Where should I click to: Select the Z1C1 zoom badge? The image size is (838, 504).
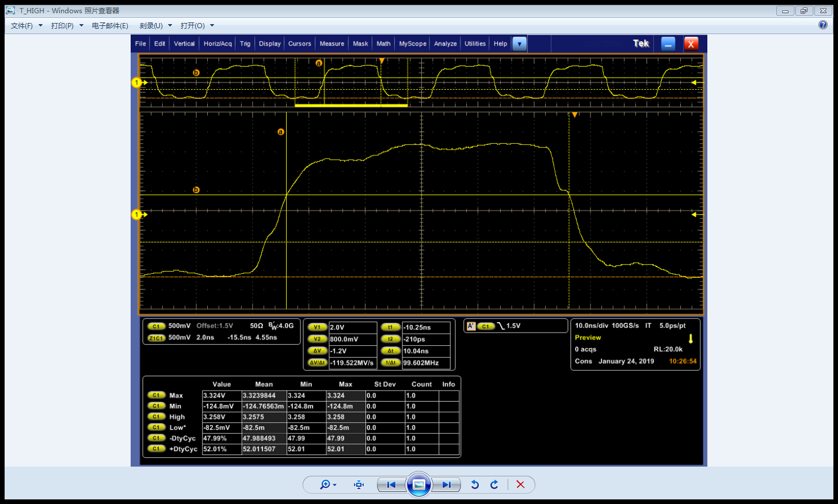(156, 338)
